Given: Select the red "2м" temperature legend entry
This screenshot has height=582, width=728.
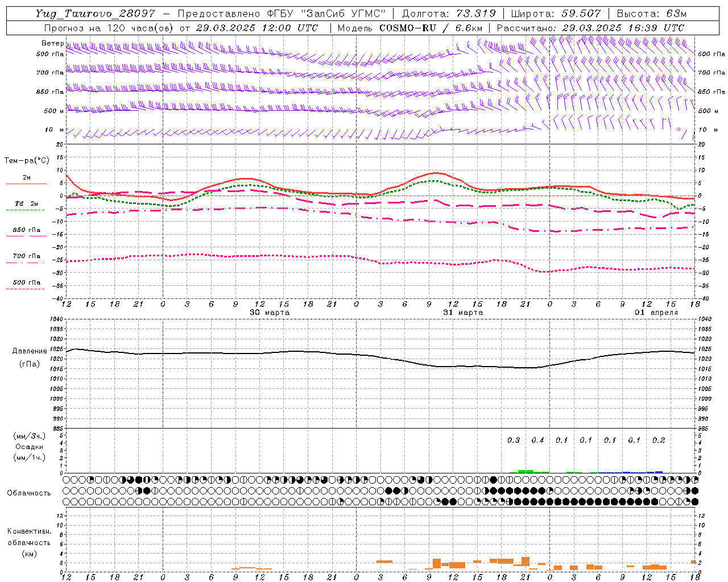Looking at the screenshot, I should pos(27,178).
